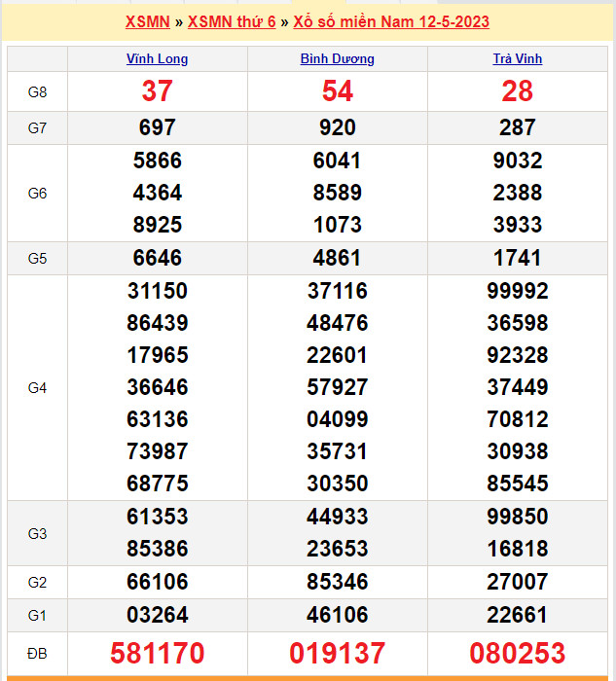Click G7 number 697
The image size is (616, 681).
pyautogui.click(x=158, y=127)
